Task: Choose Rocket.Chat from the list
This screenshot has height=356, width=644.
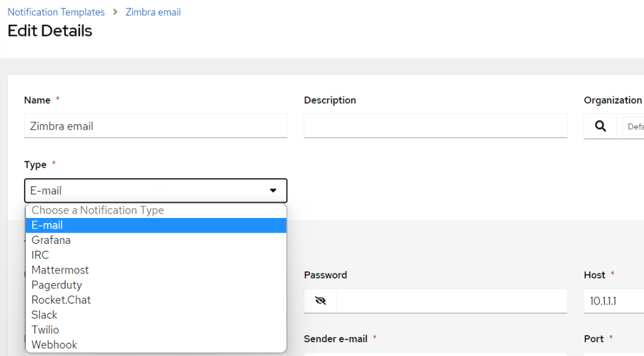Action: point(61,300)
